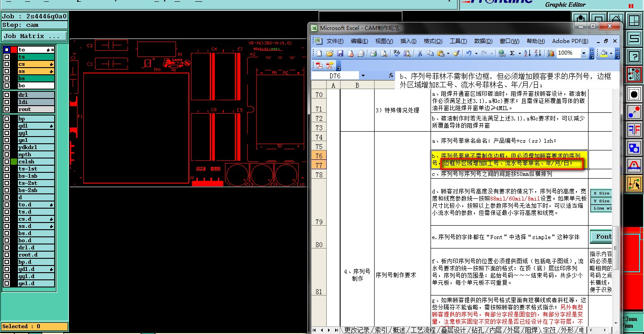Toggle checkbox for layer ts
This screenshot has height=334, width=644.
point(7,57)
